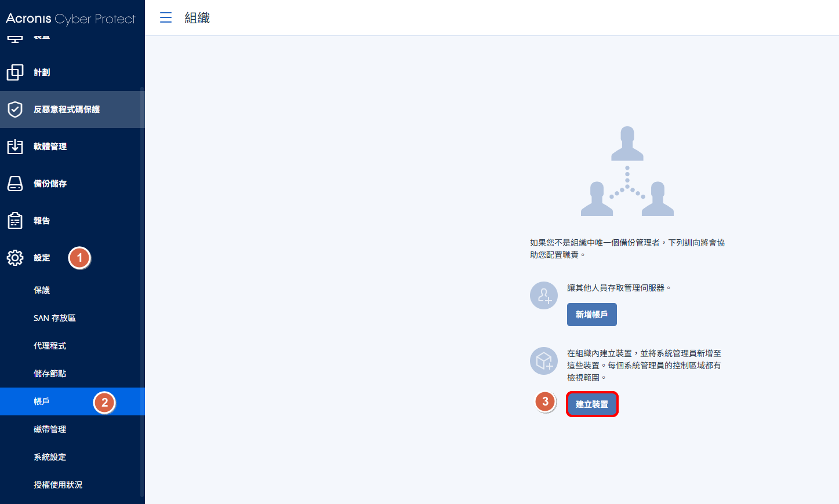839x504 pixels.
Task: Open 磁帶管理 submenu item
Action: click(x=72, y=429)
